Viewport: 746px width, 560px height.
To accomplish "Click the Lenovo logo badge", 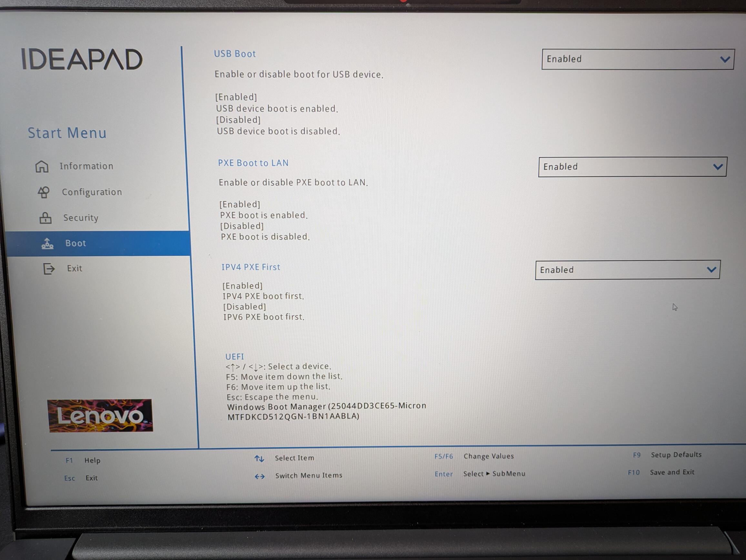I will coord(100,415).
